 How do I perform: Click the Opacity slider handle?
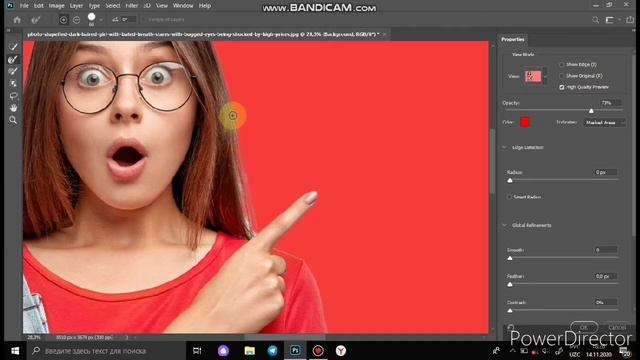591,111
